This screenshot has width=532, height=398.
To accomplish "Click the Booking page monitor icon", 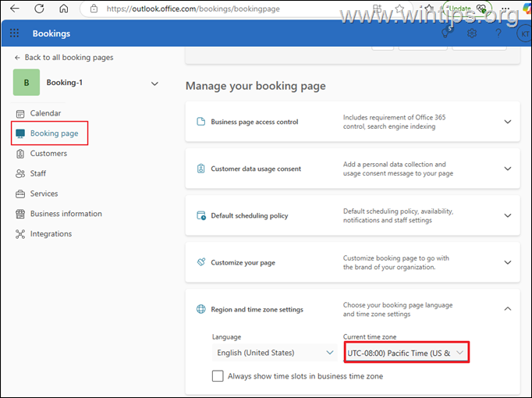I will [20, 133].
